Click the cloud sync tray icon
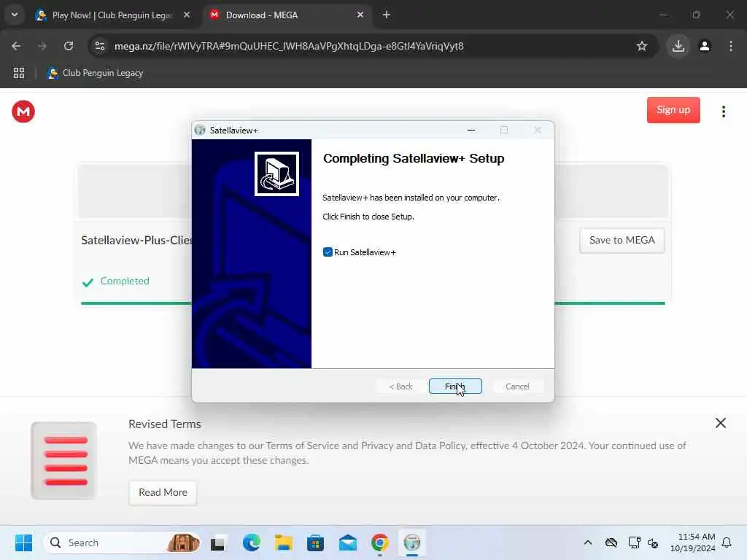Image resolution: width=747 pixels, height=560 pixels. (611, 542)
